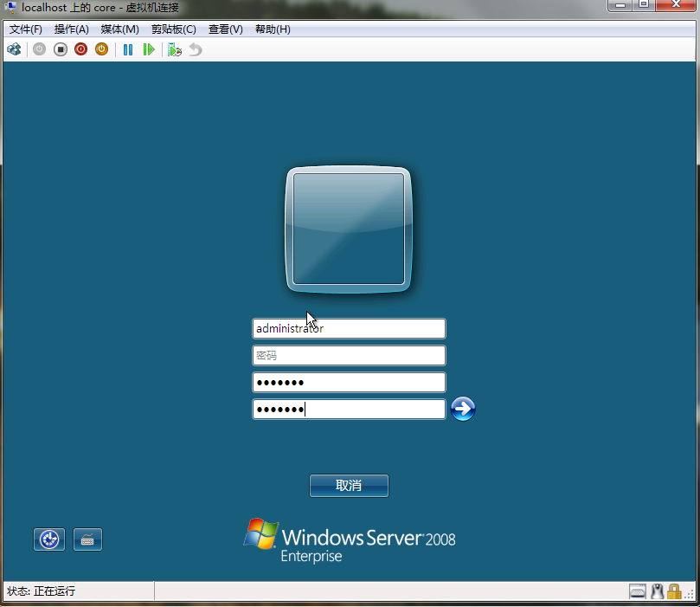Click the 状态: 正在运行 status text
The width and height of the screenshot is (700, 607).
[x=41, y=591]
